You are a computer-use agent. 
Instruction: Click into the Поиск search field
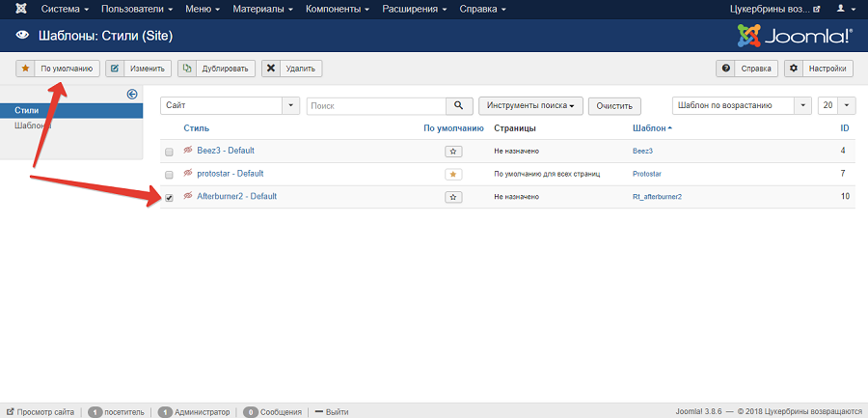point(376,105)
